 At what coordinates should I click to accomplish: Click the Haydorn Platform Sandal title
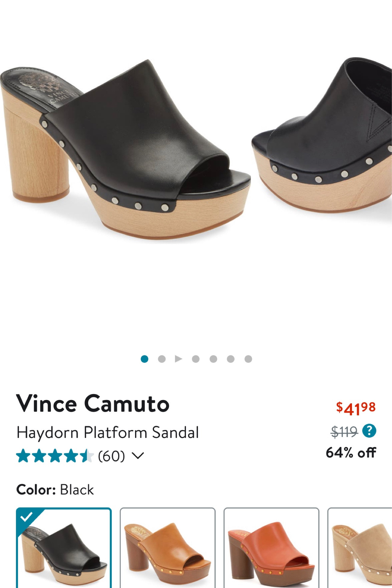(108, 432)
